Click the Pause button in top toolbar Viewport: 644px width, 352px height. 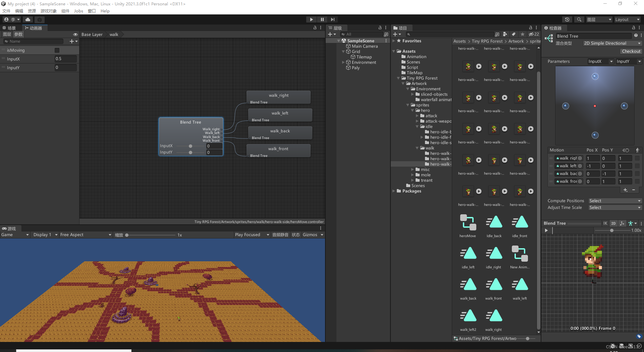pos(322,19)
